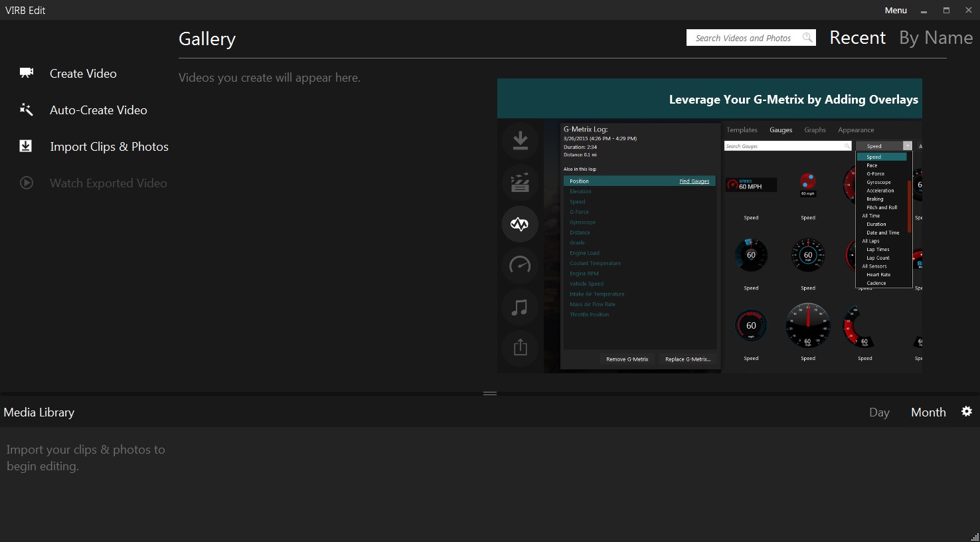Screen dimensions: 980x542
Task: Click the search magnifier icon in Gallery
Action: click(807, 38)
